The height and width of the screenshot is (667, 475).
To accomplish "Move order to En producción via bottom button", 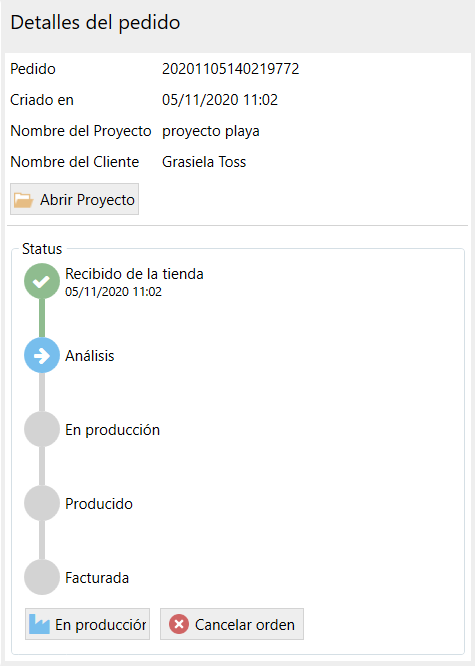I will (x=88, y=624).
